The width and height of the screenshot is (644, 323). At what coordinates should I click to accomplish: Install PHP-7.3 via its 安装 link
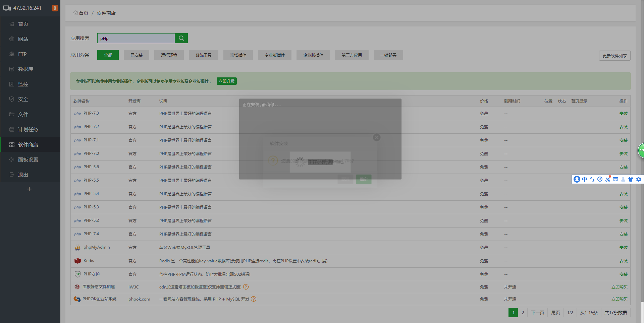point(623,114)
